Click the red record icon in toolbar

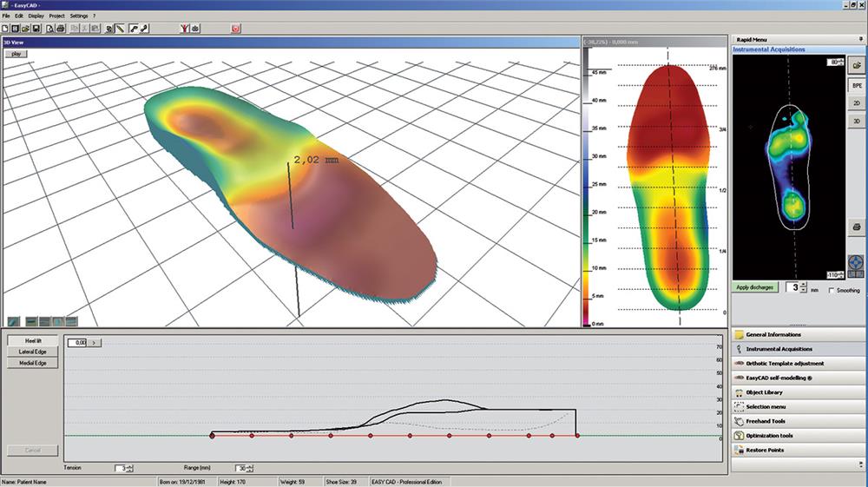[235, 29]
